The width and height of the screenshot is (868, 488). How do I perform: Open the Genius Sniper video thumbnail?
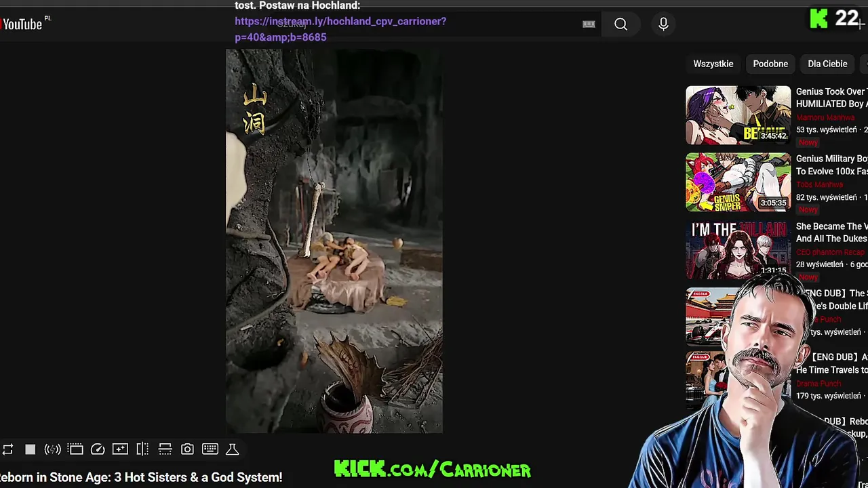[x=738, y=182]
